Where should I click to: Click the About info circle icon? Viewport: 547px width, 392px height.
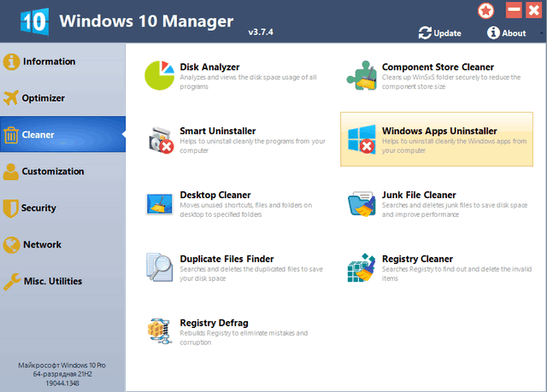(x=493, y=32)
